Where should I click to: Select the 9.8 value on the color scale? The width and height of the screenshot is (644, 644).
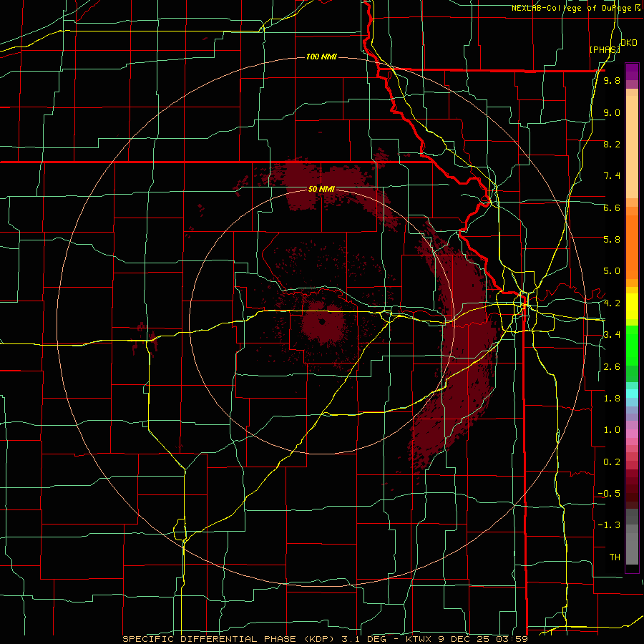point(612,81)
